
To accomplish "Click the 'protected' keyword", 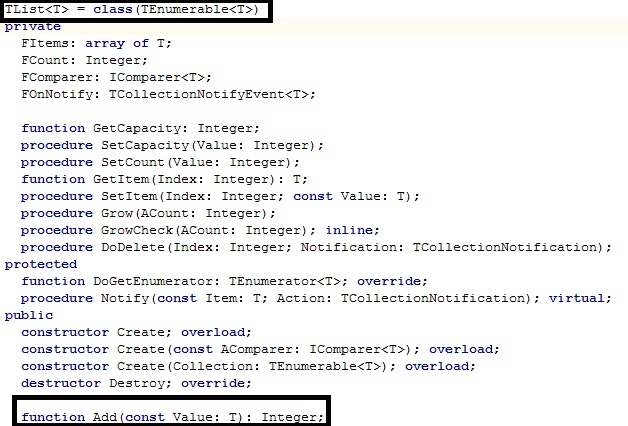I will point(41,264).
